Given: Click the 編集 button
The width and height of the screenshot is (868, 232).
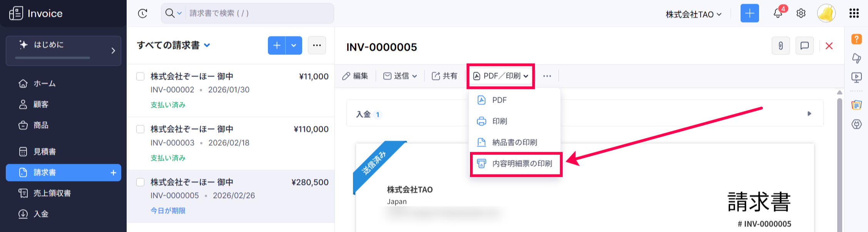Looking at the screenshot, I should click(x=355, y=76).
